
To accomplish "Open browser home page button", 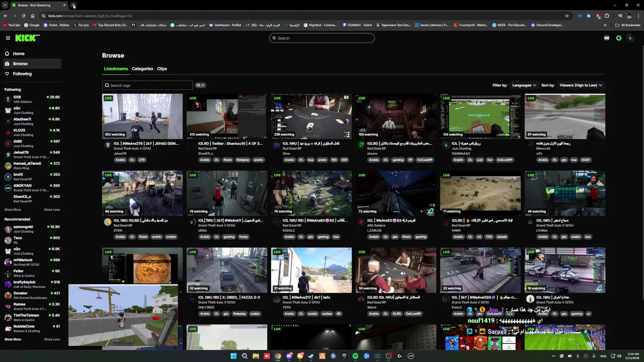I will (32, 16).
